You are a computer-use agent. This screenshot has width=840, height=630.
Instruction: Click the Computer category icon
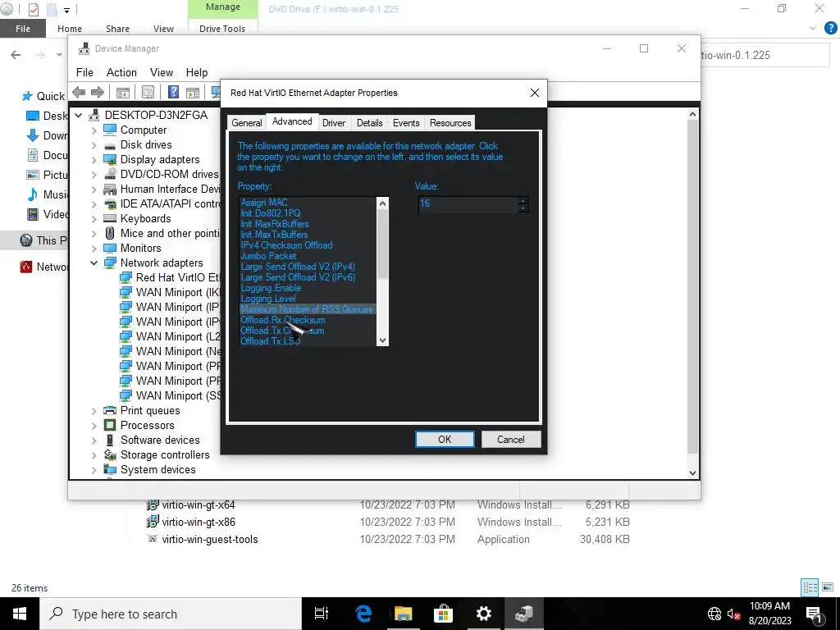tap(110, 130)
